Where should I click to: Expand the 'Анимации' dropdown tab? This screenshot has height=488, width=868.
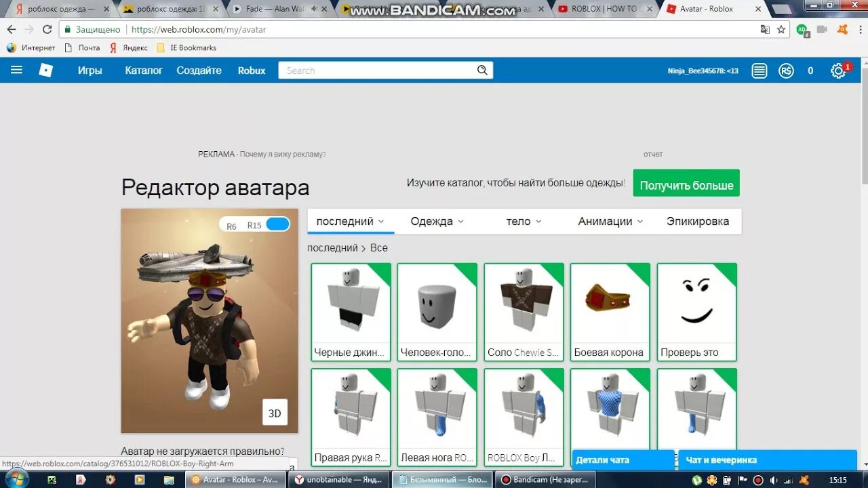610,221
